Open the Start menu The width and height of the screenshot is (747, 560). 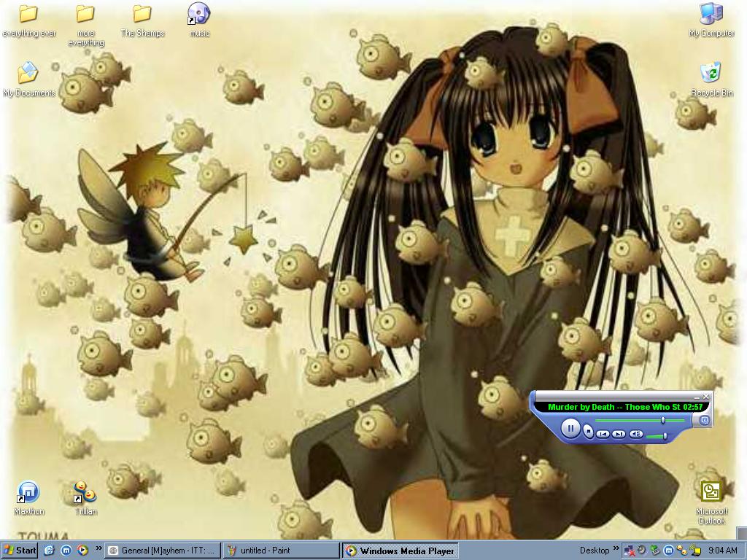pos(19,551)
